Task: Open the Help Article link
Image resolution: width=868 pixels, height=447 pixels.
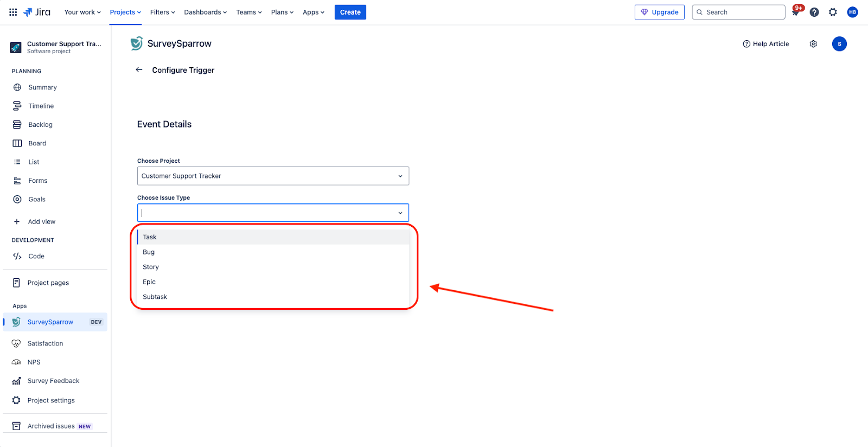Action: point(766,44)
